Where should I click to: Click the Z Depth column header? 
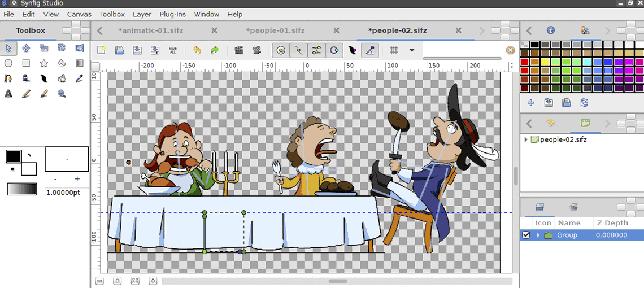(x=612, y=223)
